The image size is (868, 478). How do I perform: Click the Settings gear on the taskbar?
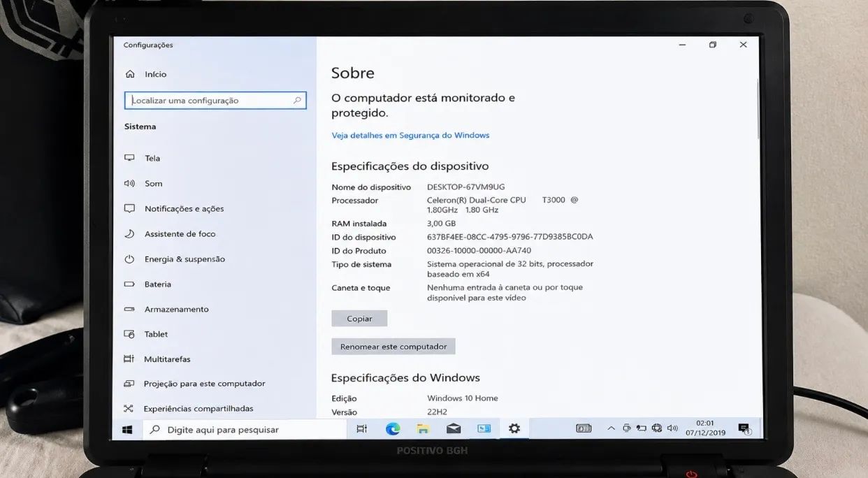[514, 429]
